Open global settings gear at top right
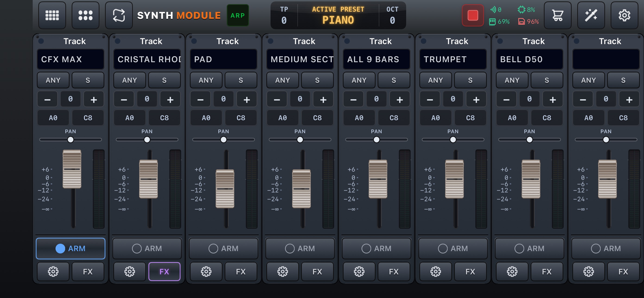Viewport: 644px width, 298px height. [624, 15]
